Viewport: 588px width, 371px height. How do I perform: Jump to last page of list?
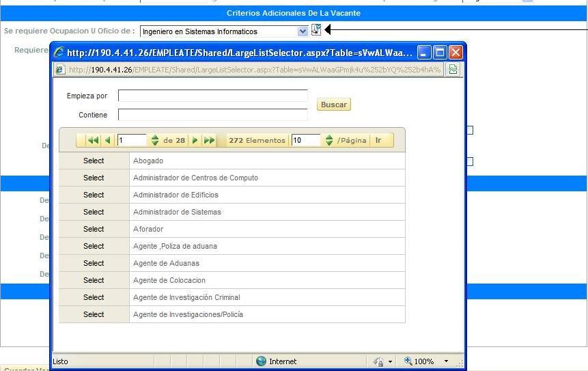click(x=209, y=140)
